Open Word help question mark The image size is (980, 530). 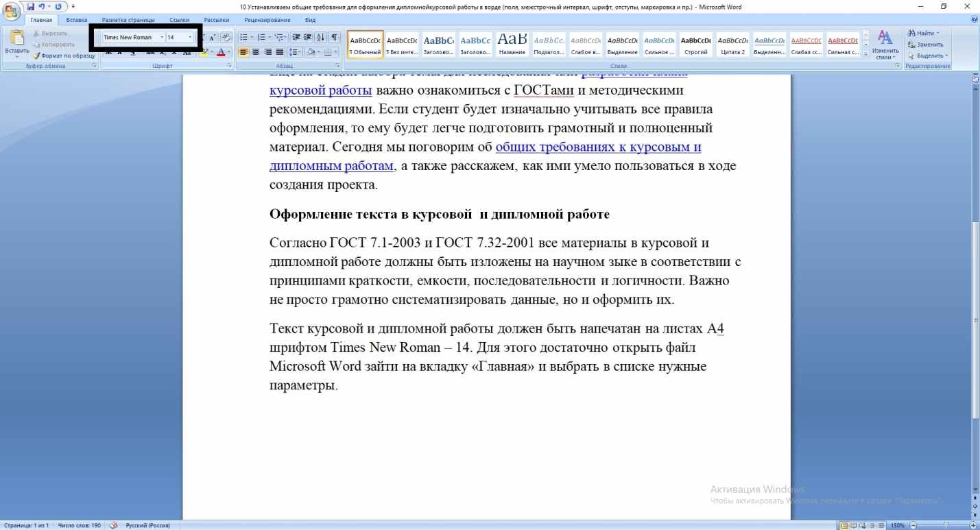coord(975,20)
